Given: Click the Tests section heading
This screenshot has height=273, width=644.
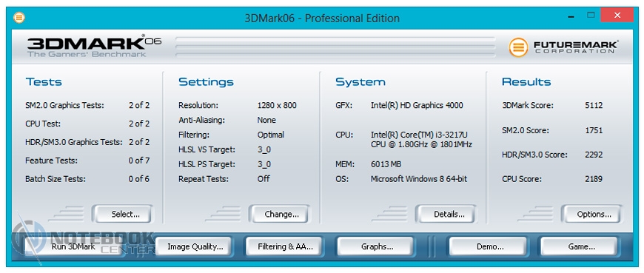Looking at the screenshot, I should coord(44,81).
